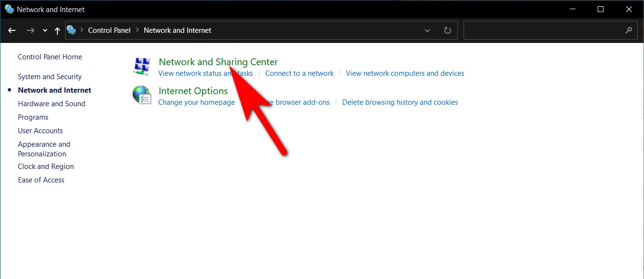Open User Accounts category
This screenshot has width=644, height=279.
pyautogui.click(x=41, y=131)
